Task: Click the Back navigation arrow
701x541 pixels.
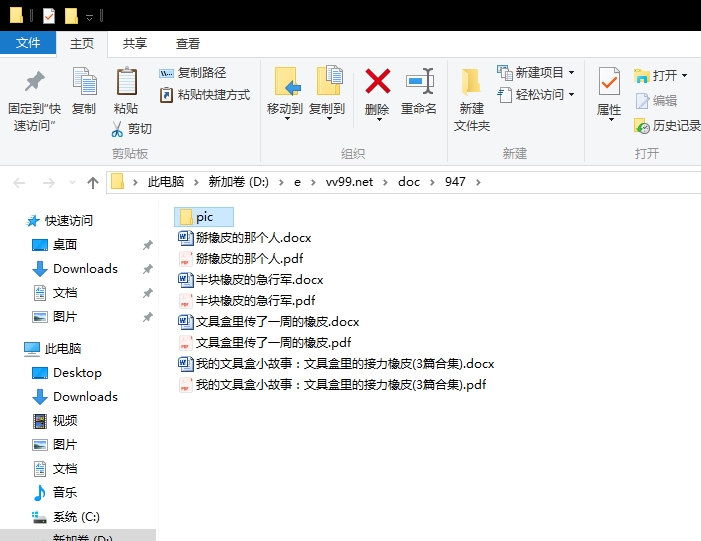Action: click(19, 182)
